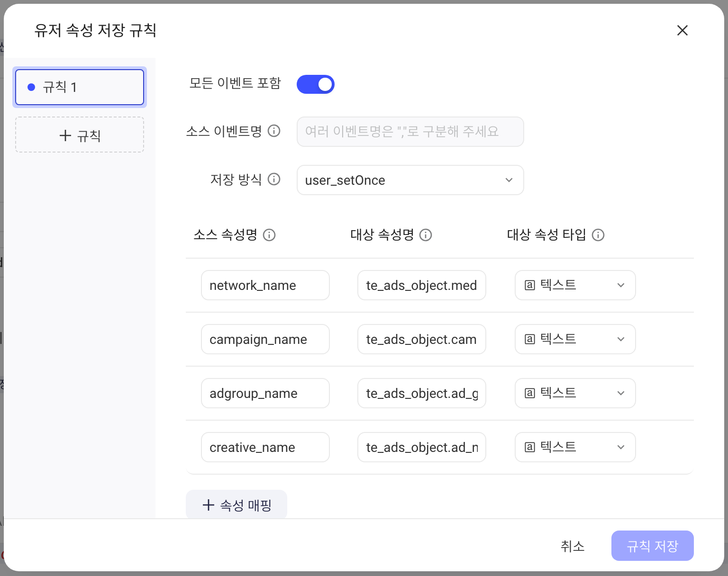728x576 pixels.
Task: Close the 유저 속성 저장 규칙 dialog
Action: tap(682, 30)
